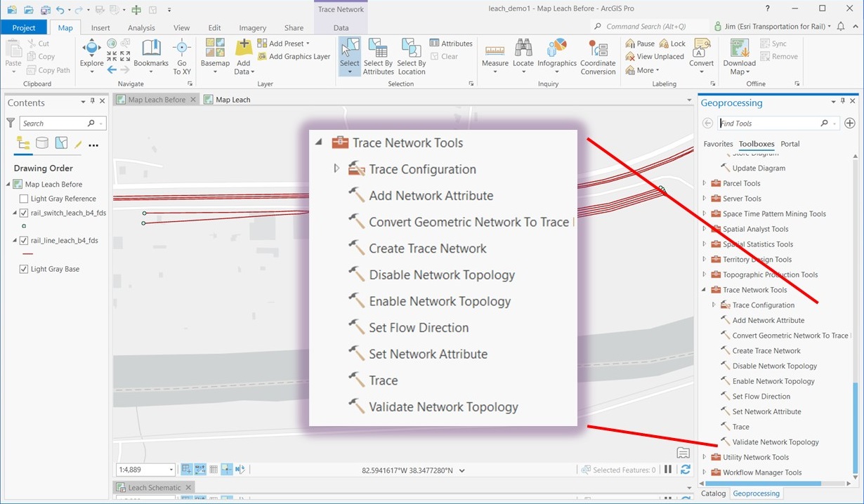Screen dimensions: 864x504
Task: Open the Leach Schematic view tab
Action: 154,486
